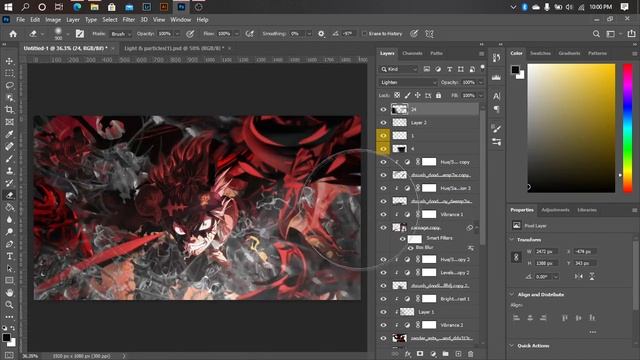The width and height of the screenshot is (640, 360).
Task: Toggle Smart Filters visibility eye
Action: (x=402, y=239)
